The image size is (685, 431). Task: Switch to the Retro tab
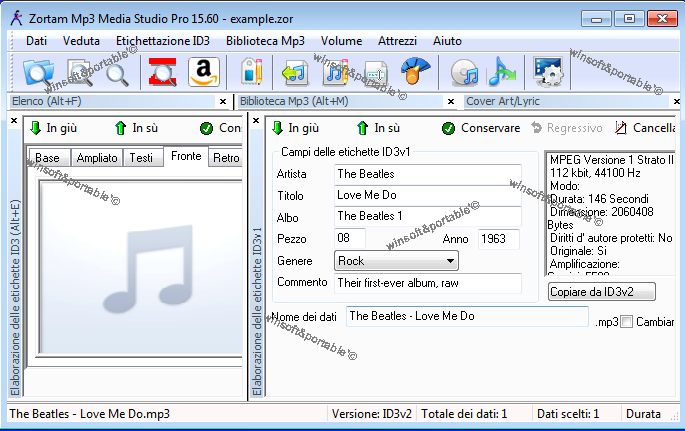tap(226, 158)
